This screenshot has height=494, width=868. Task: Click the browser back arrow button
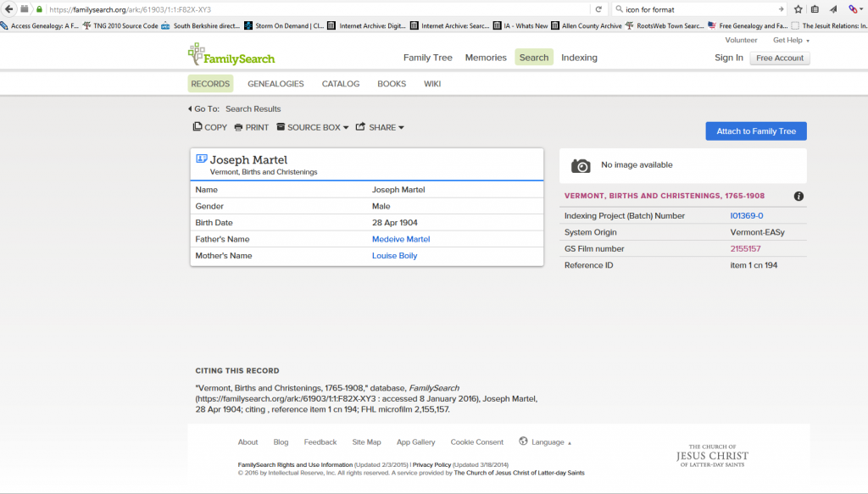[x=8, y=8]
